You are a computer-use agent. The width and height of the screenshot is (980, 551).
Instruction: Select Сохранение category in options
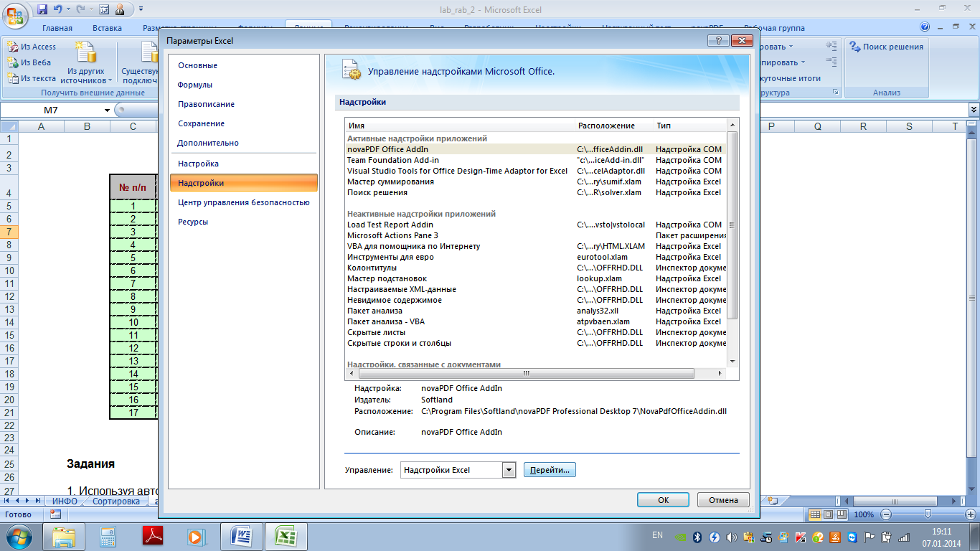243,123
